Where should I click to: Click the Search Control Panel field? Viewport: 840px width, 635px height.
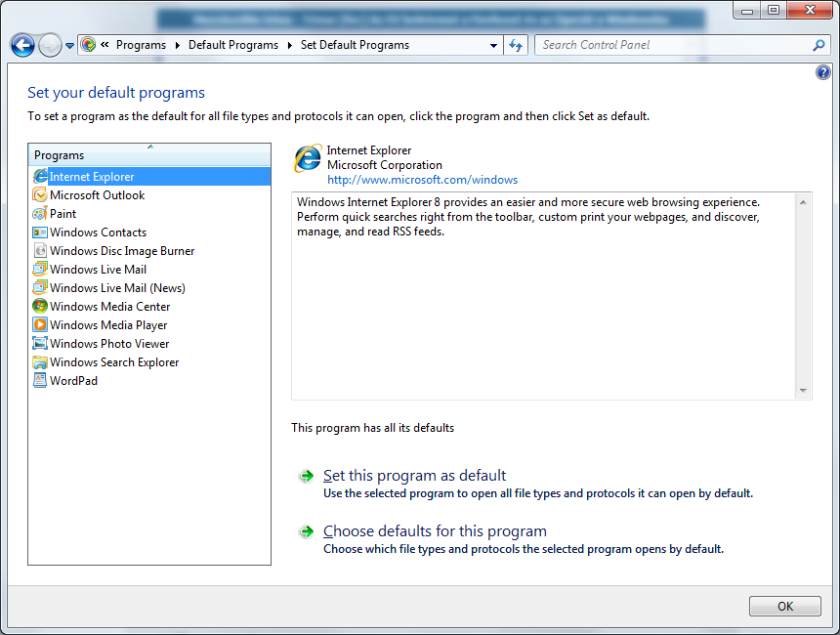(675, 45)
